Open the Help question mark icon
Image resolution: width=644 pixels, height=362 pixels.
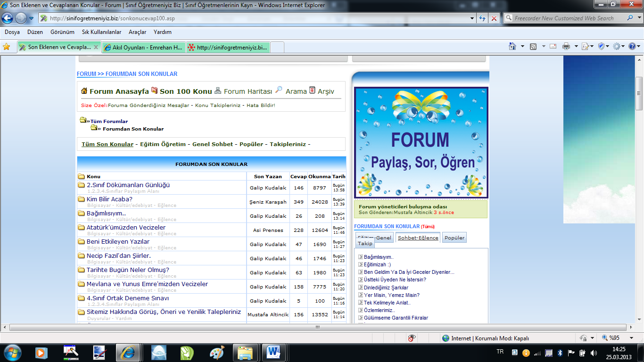632,46
